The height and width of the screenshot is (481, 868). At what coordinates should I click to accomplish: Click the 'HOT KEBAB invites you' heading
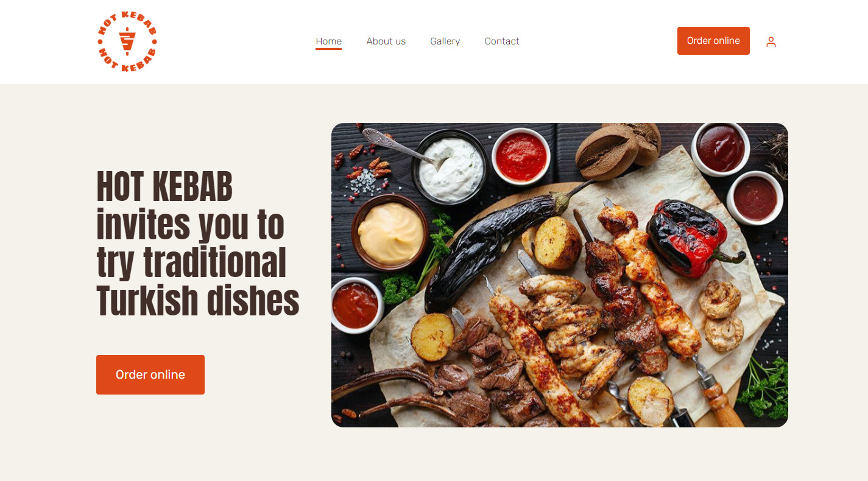pyautogui.click(x=198, y=244)
